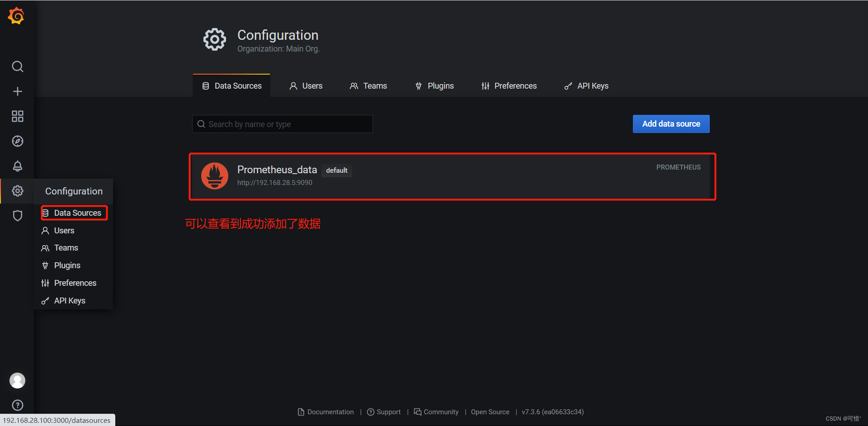Click the http://192.168.28.5:9090 URL text
This screenshot has width=868, height=426.
[275, 183]
